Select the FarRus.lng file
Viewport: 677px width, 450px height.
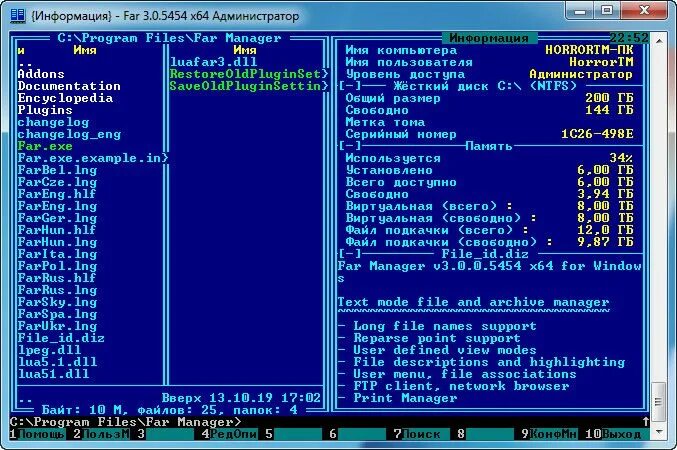[57, 290]
